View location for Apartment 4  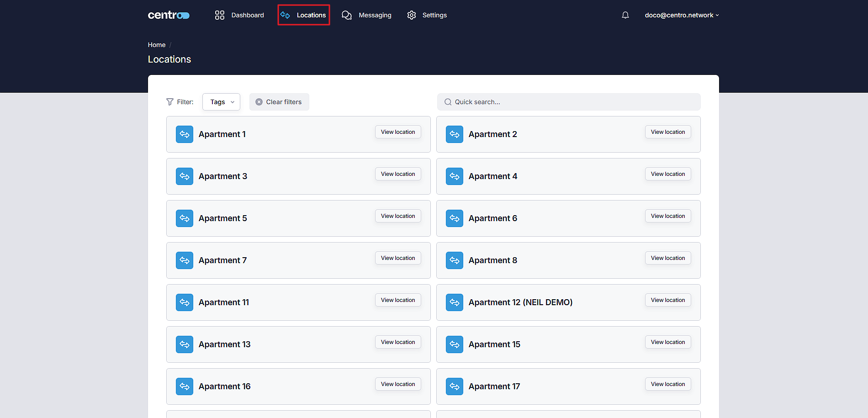click(x=668, y=174)
